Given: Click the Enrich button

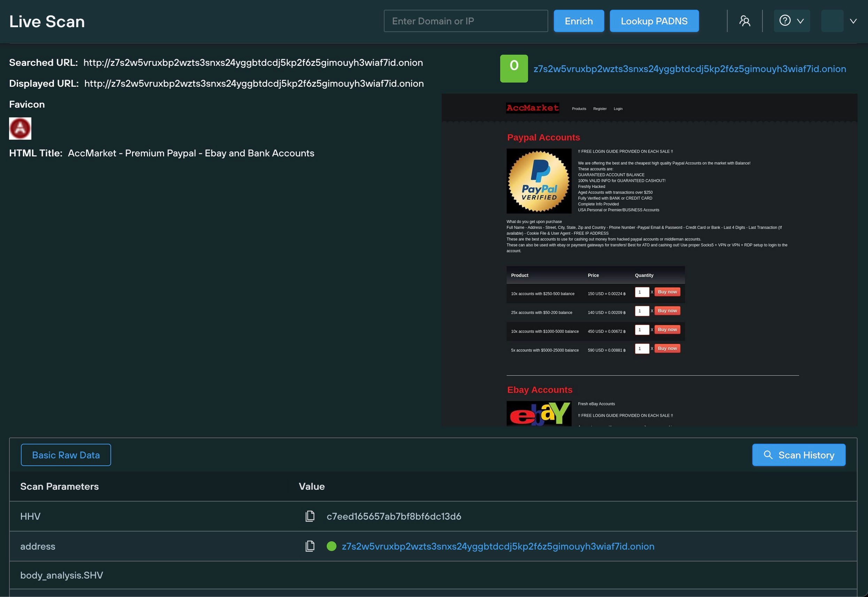Looking at the screenshot, I should click(579, 21).
